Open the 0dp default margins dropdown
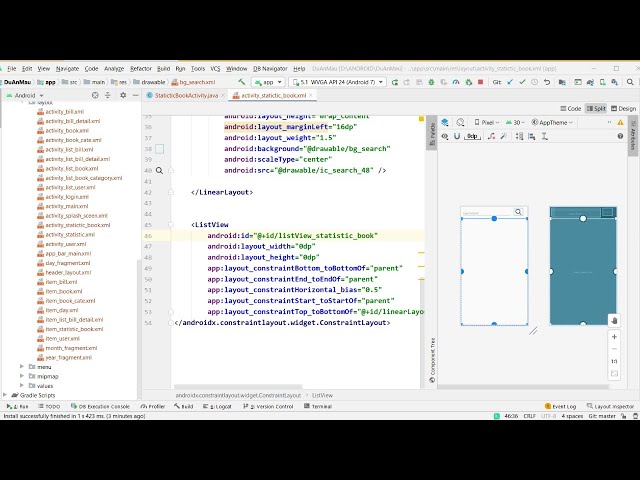 [x=473, y=136]
